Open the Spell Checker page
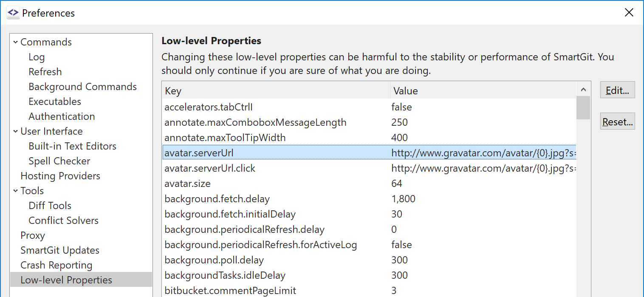This screenshot has width=644, height=297. pos(59,161)
